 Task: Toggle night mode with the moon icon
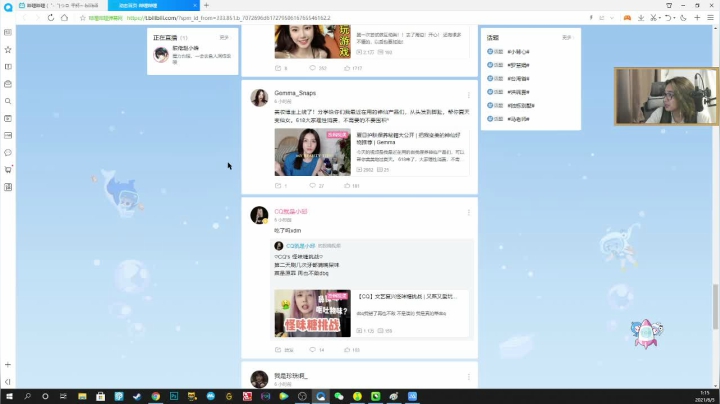[683, 17]
